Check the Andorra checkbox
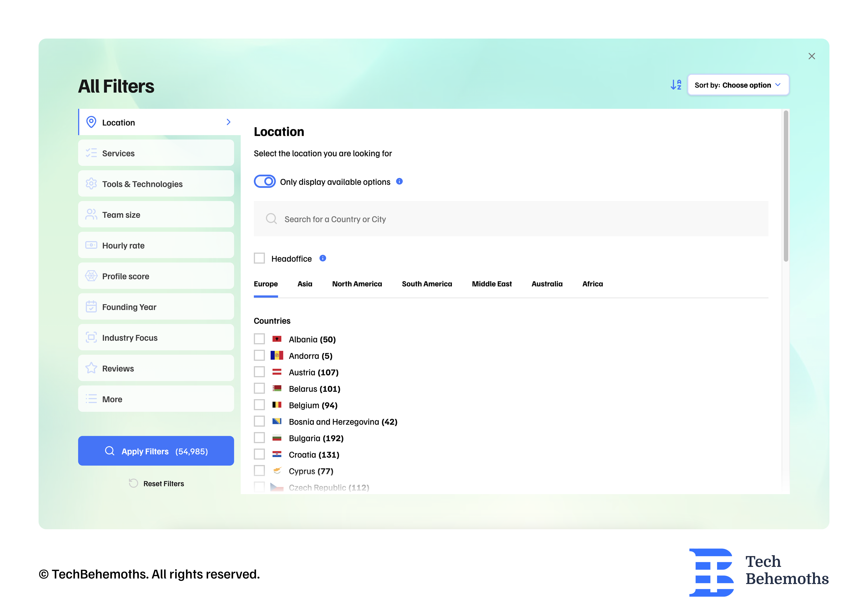This screenshot has width=868, height=616. (259, 355)
